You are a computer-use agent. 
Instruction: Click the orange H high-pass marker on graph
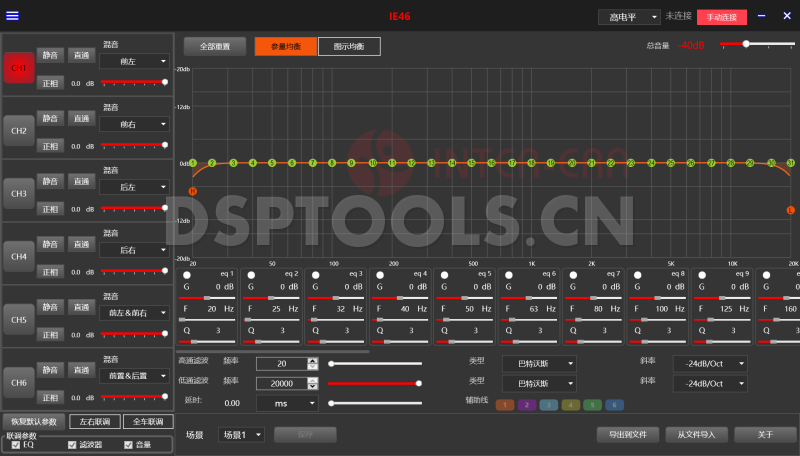pyautogui.click(x=193, y=190)
